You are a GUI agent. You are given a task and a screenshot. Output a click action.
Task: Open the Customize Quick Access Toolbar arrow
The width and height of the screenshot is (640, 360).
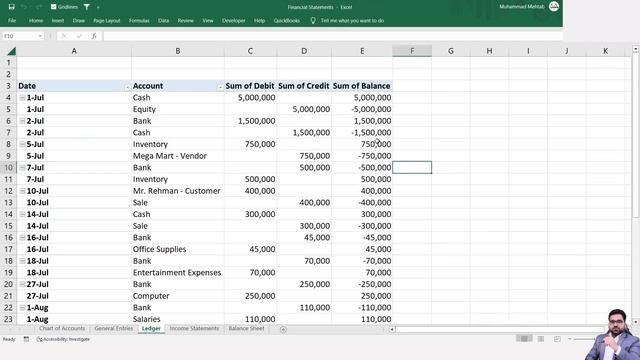98,7
